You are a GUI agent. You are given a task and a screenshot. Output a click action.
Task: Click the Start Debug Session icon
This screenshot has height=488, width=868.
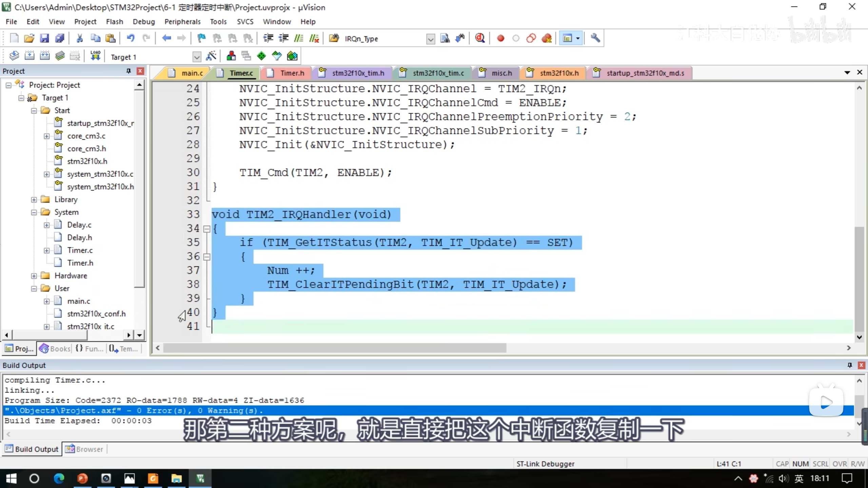pos(480,38)
